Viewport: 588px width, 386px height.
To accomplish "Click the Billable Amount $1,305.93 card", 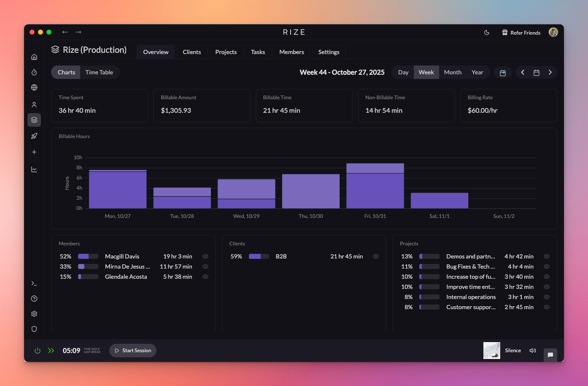I will pyautogui.click(x=202, y=106).
